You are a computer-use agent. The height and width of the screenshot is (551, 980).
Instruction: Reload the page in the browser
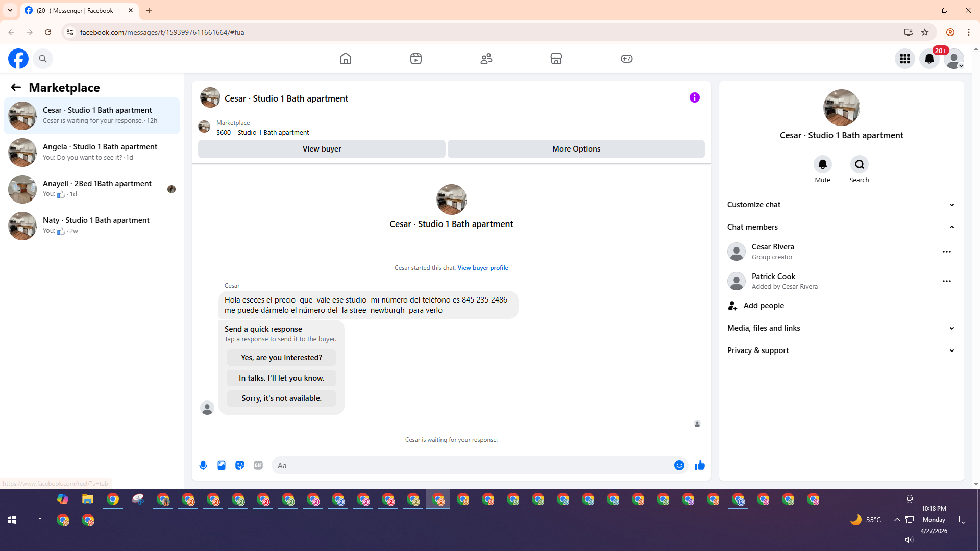click(x=48, y=32)
